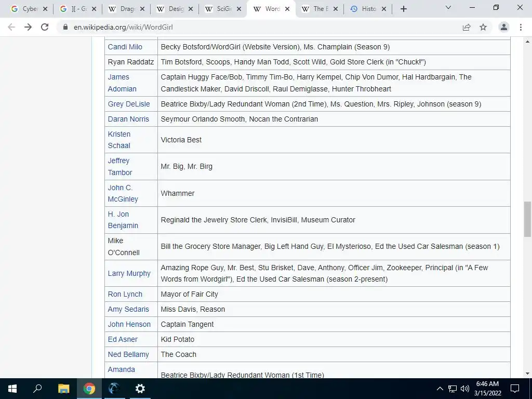The width and height of the screenshot is (532, 399).
Task: Click the address bar URL
Action: (x=123, y=27)
